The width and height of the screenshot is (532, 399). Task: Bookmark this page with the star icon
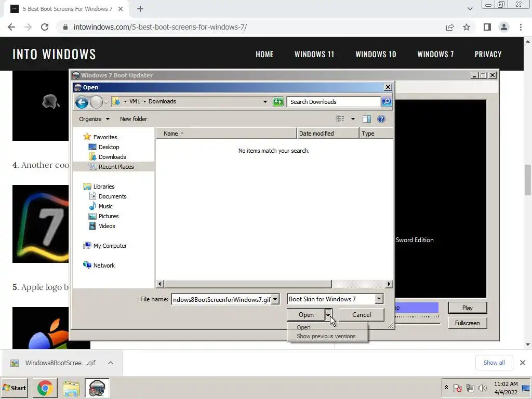tap(467, 27)
